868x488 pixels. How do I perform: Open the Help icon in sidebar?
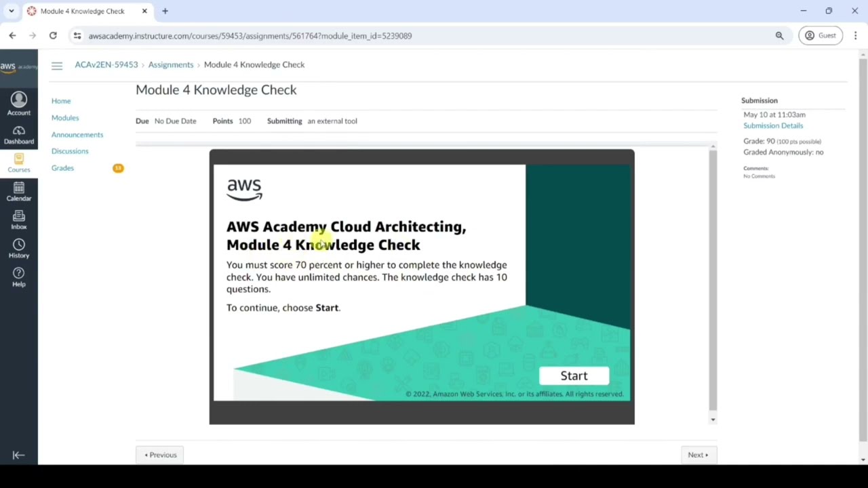tap(19, 277)
